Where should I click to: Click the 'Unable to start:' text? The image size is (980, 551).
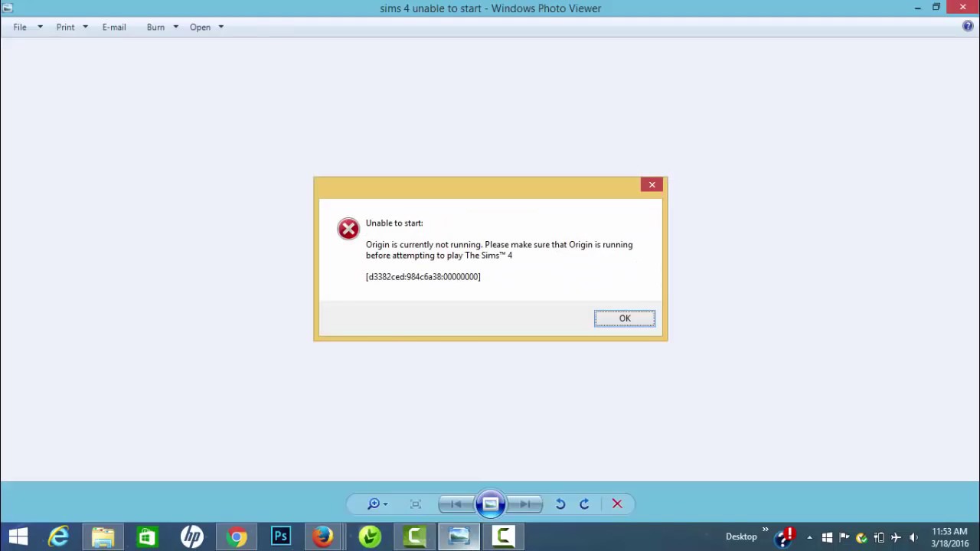(394, 223)
